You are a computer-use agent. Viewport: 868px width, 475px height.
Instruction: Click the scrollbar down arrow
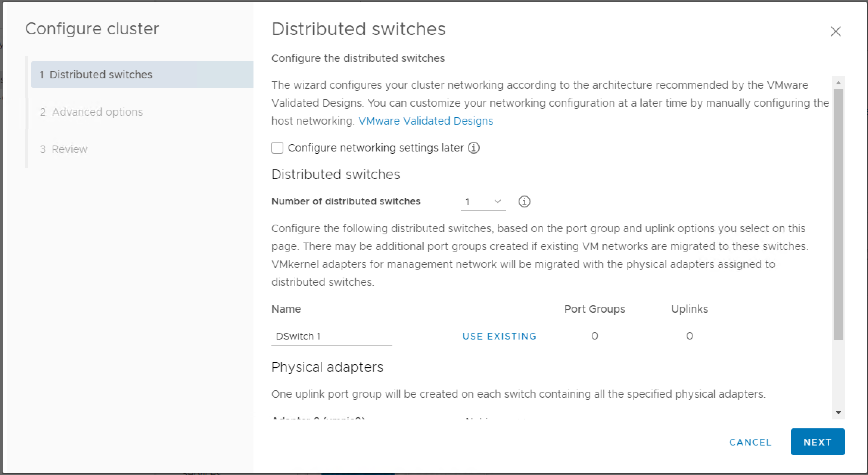pyautogui.click(x=839, y=412)
